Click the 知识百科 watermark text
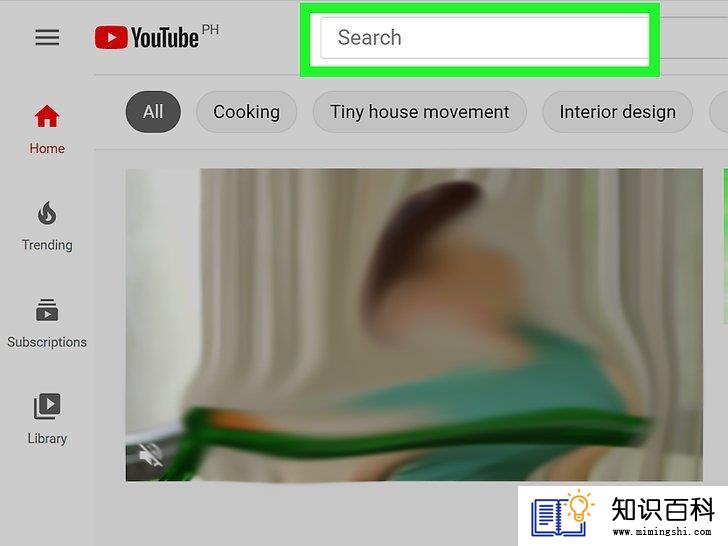Viewport: 728px width, 546px height. coord(663,509)
